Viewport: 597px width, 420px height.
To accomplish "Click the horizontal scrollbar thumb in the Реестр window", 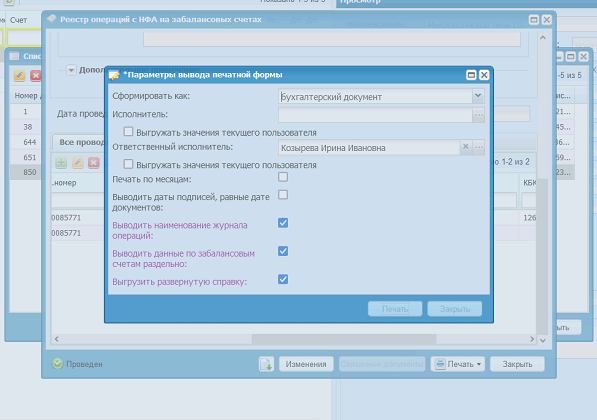I will [x=344, y=339].
